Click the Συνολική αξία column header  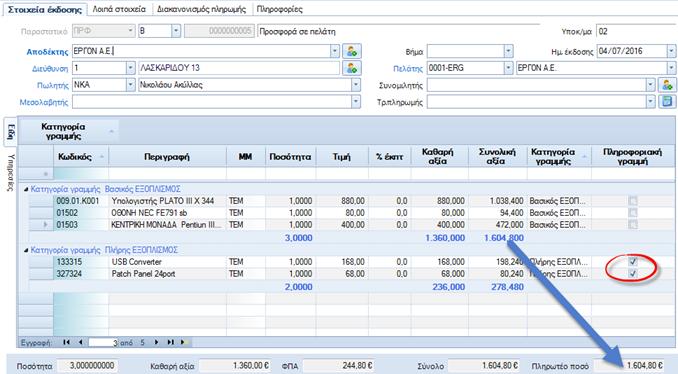click(497, 157)
